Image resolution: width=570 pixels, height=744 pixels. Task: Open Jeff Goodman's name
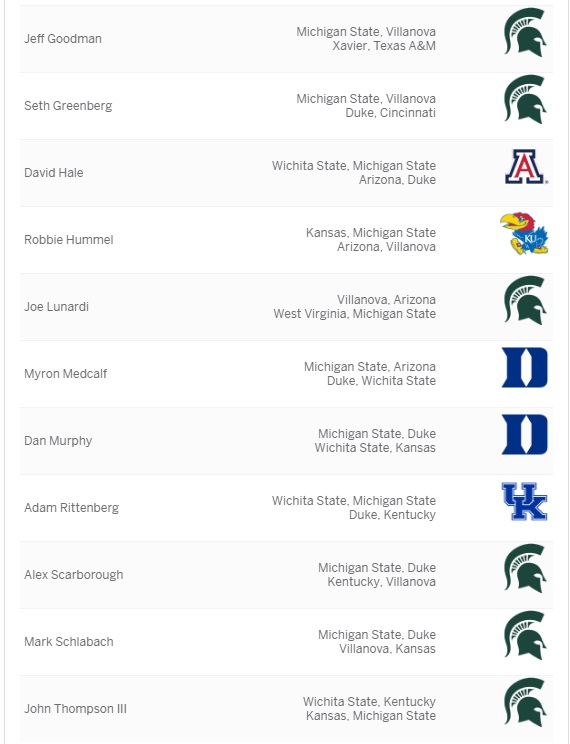(x=63, y=38)
